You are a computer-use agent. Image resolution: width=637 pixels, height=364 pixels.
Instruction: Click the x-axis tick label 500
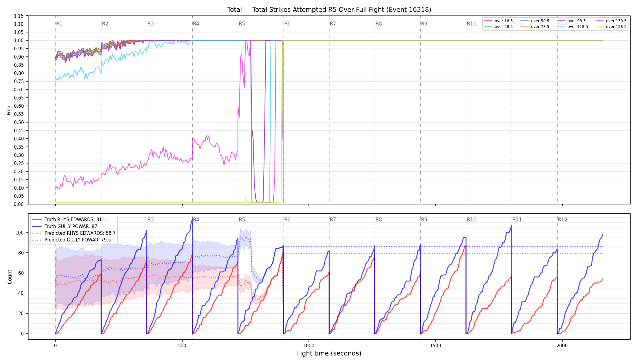click(x=182, y=345)
